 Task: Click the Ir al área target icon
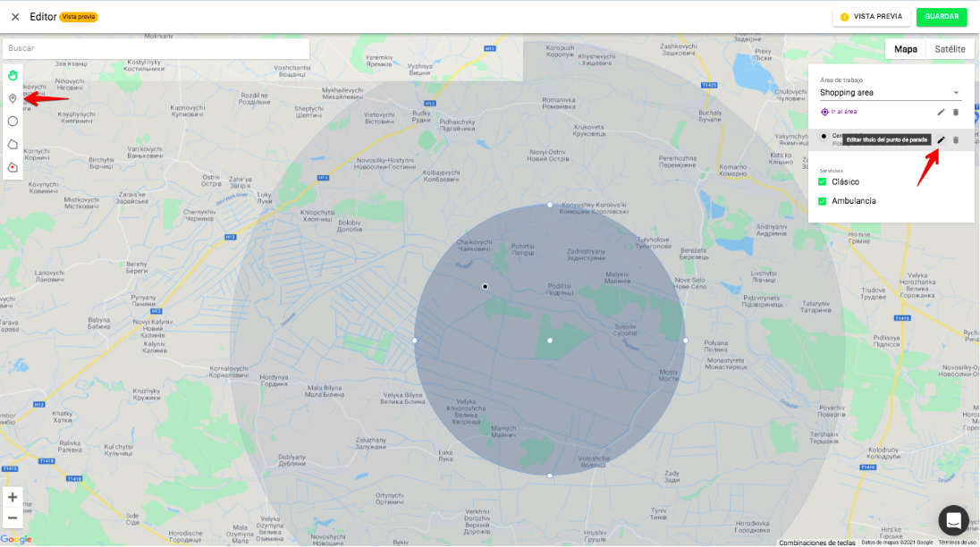(824, 112)
